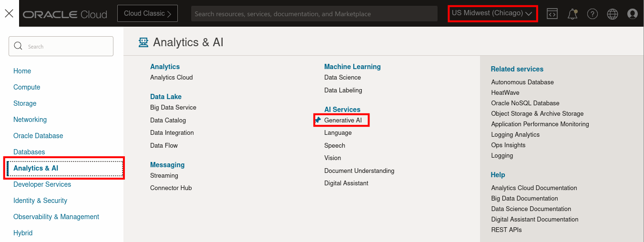Click the Machine Learning category heading
Image resolution: width=644 pixels, height=242 pixels.
[x=352, y=67]
